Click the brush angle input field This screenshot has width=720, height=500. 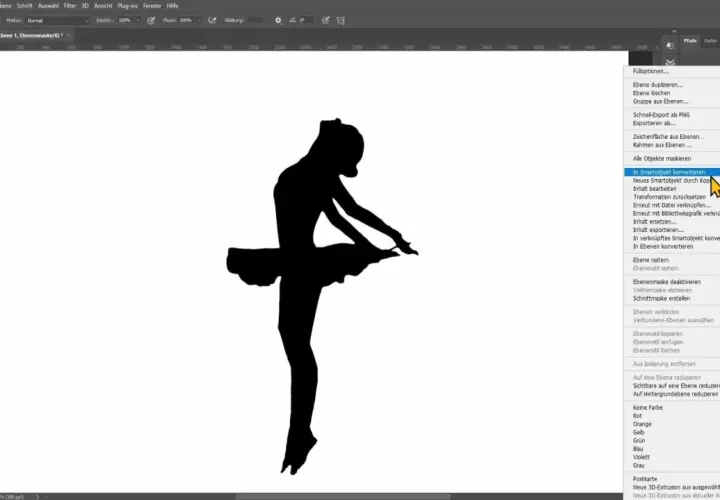click(306, 21)
